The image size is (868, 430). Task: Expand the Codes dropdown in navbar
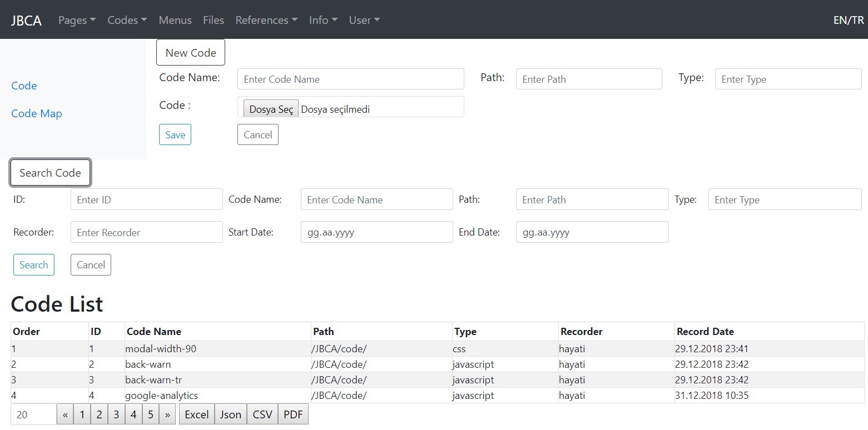coord(127,20)
